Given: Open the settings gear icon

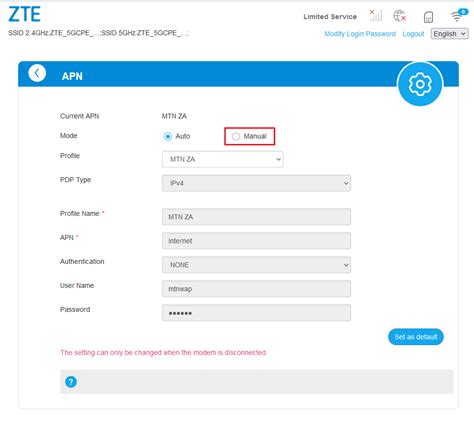Looking at the screenshot, I should tap(420, 84).
